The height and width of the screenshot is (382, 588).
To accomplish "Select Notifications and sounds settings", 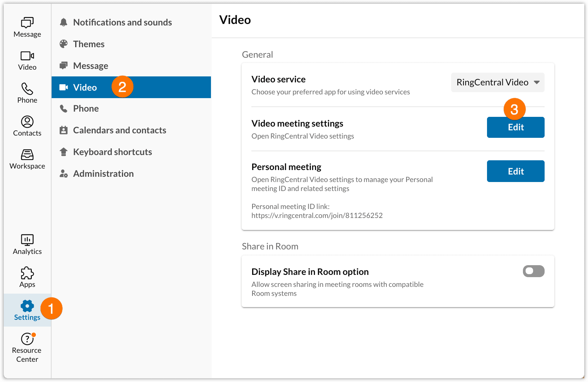I will click(x=122, y=22).
